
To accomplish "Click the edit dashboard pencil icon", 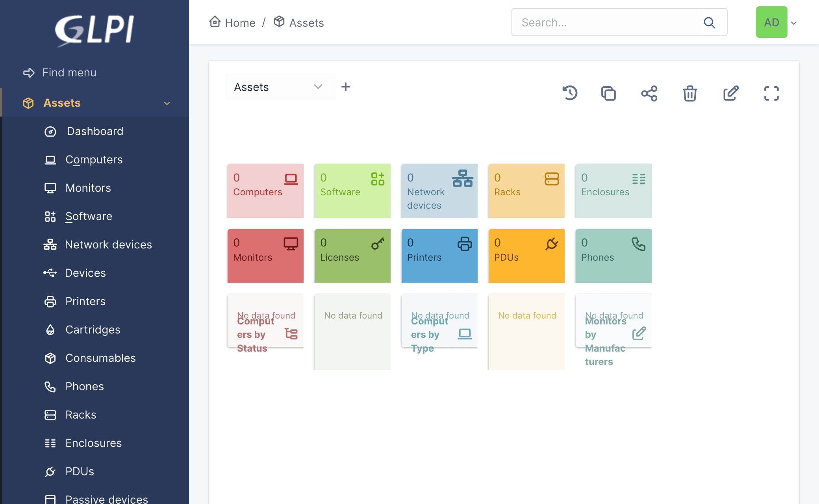I will [731, 93].
